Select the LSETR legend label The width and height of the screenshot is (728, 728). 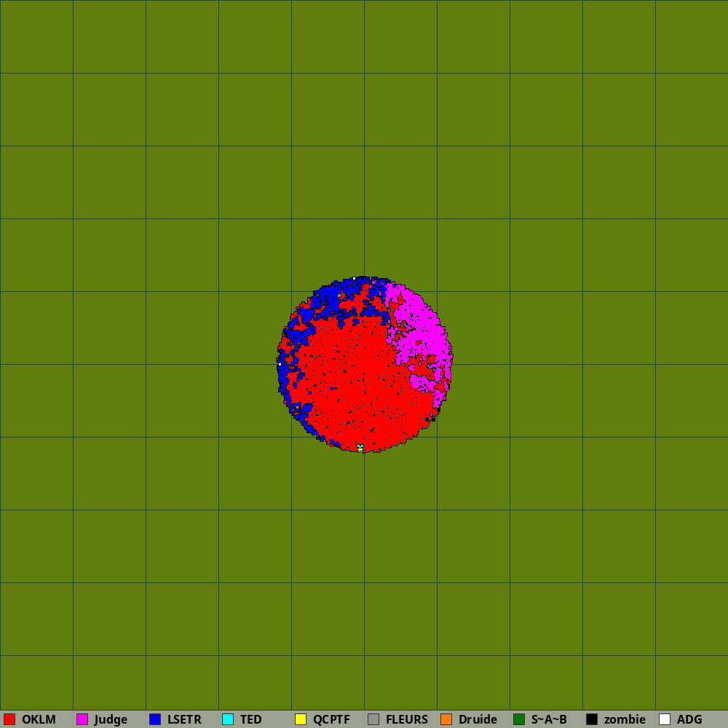coord(184,719)
